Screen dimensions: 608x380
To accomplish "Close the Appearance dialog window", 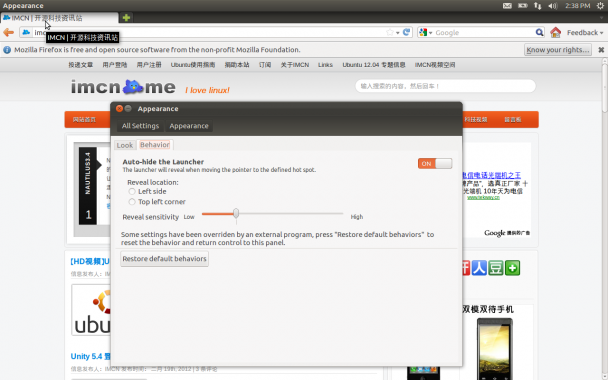I will [x=119, y=109].
